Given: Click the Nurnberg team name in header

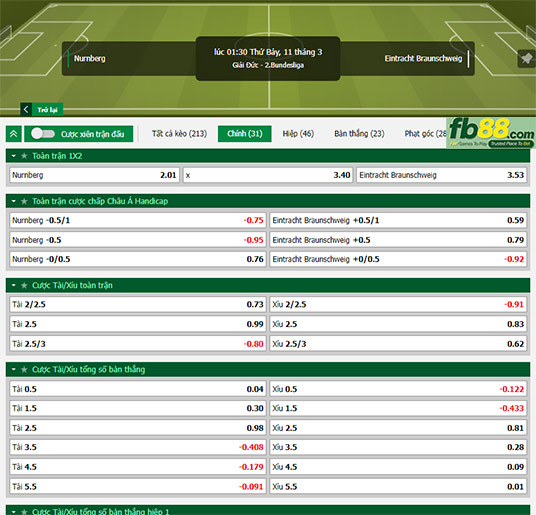Looking at the screenshot, I should tap(90, 58).
